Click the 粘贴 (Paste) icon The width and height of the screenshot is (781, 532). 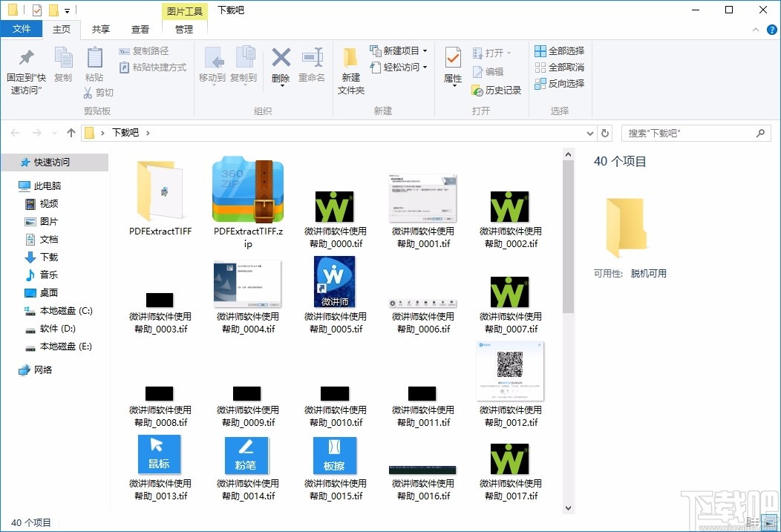94,67
